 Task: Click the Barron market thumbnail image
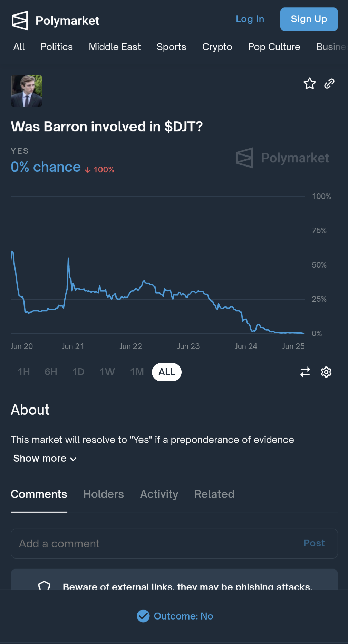coord(27,91)
